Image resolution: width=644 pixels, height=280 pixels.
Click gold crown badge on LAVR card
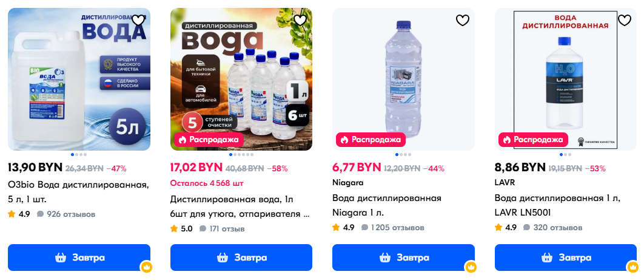click(632, 267)
